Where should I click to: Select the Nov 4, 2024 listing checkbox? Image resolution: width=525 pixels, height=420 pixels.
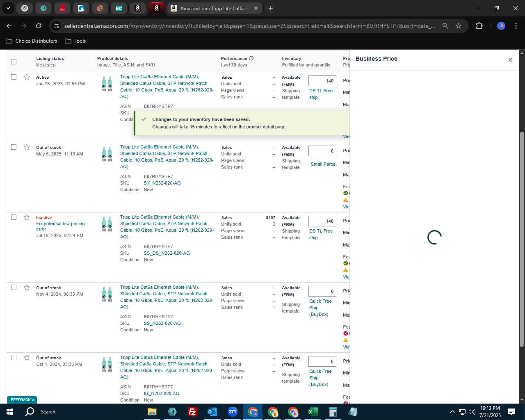point(14,288)
